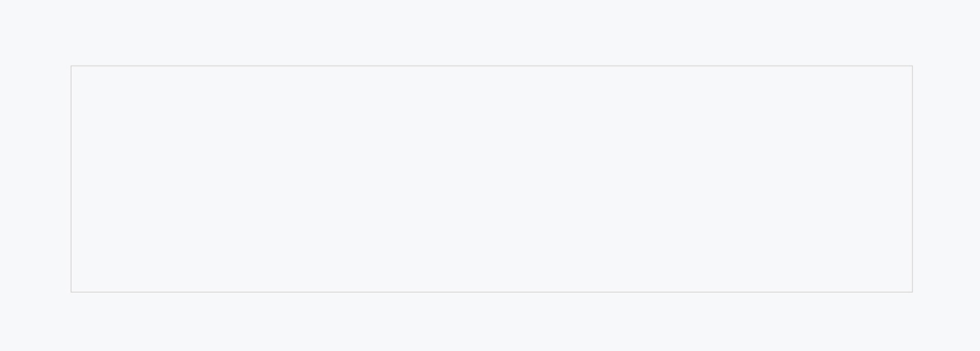Click the blank margin below the bordered box
This screenshot has height=351, width=980.
click(491, 322)
